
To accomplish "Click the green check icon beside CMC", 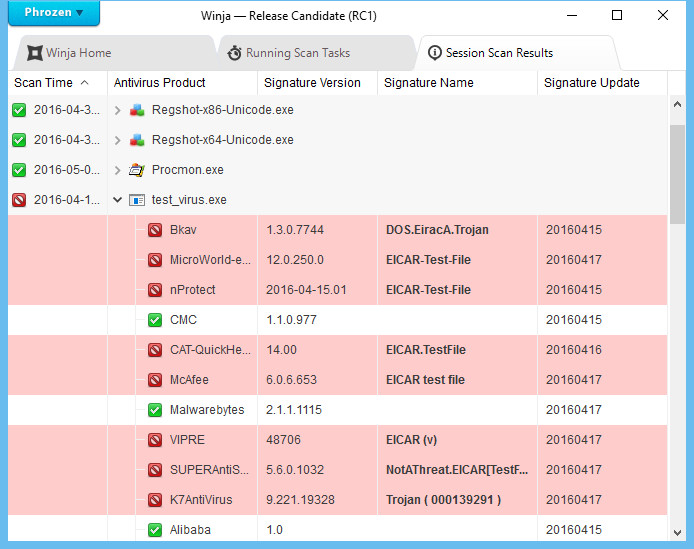I will click(x=155, y=320).
